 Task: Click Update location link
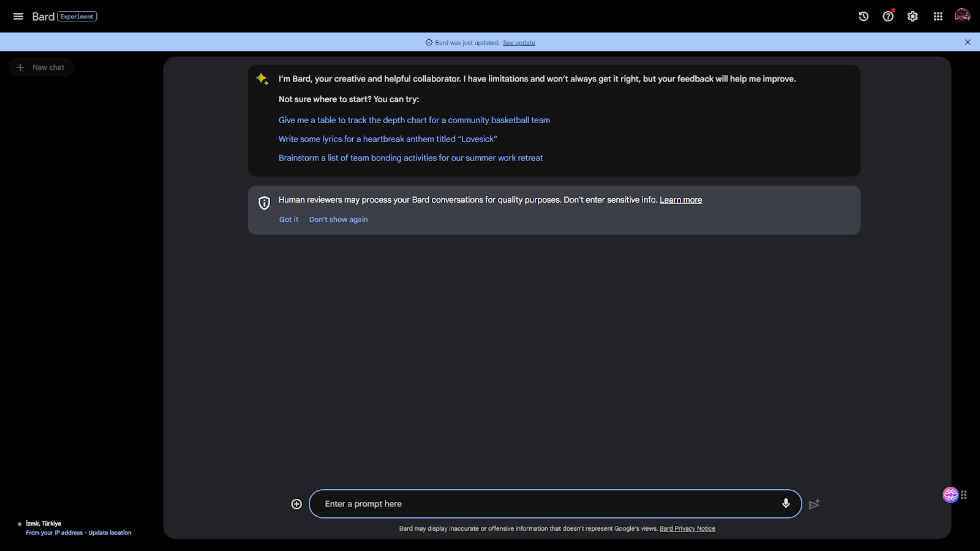coord(110,533)
